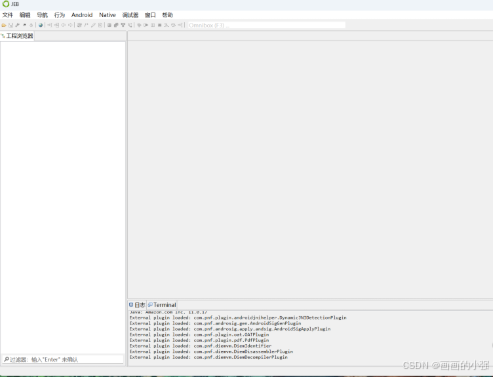
Task: Switch to the Terminal tab
Action: point(162,305)
